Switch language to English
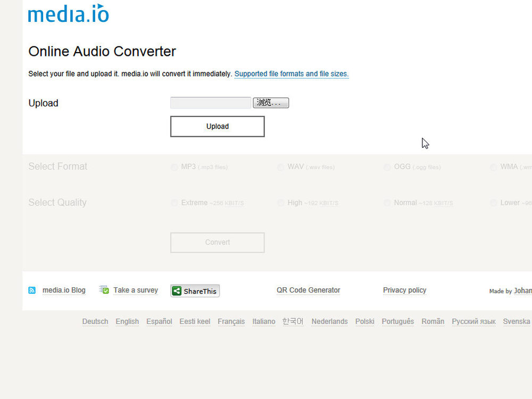Image resolution: width=532 pixels, height=399 pixels. [127, 322]
